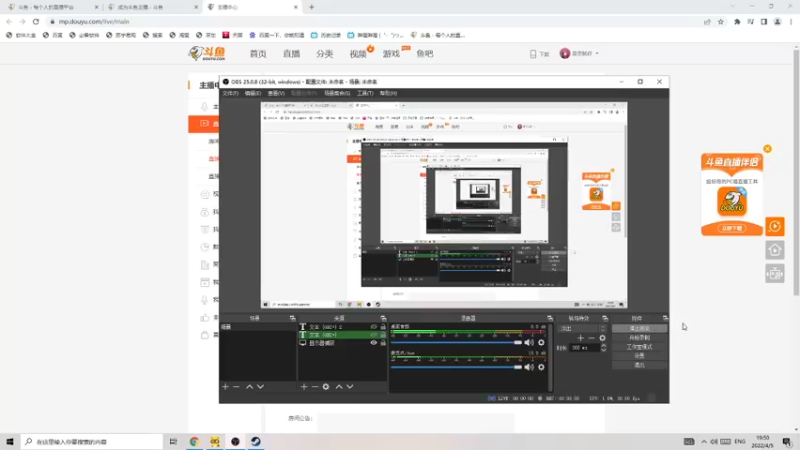Move source up with arrow in sources panel
Image resolution: width=800 pixels, height=450 pixels.
[339, 387]
